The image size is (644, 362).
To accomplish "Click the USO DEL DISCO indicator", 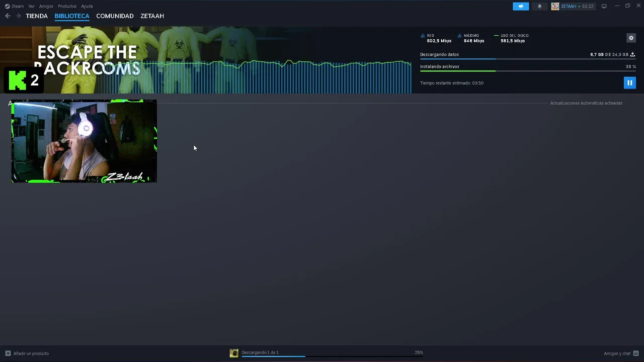I will tap(511, 38).
